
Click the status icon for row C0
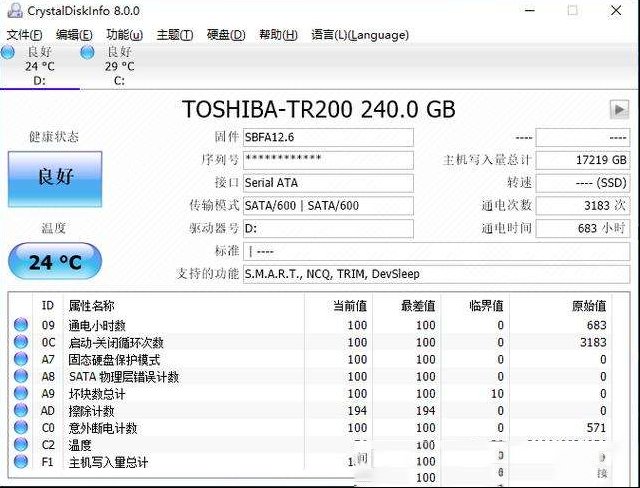tap(21, 428)
